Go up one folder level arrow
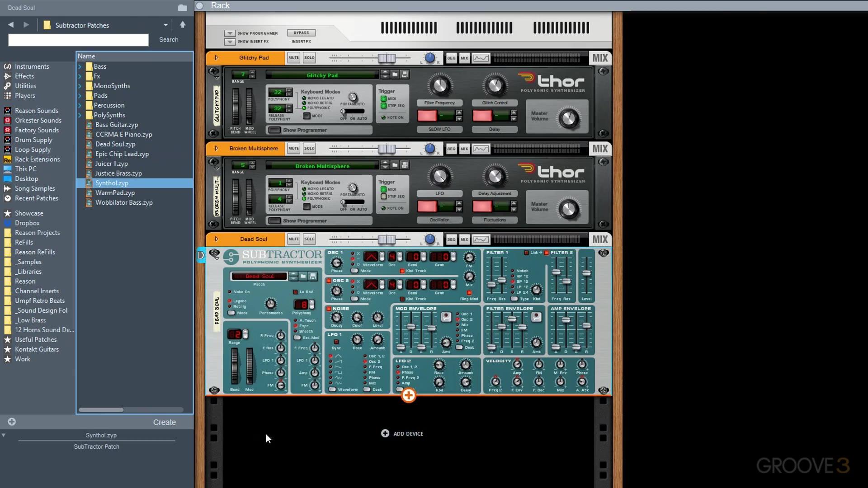The width and height of the screenshot is (868, 488). tap(183, 25)
